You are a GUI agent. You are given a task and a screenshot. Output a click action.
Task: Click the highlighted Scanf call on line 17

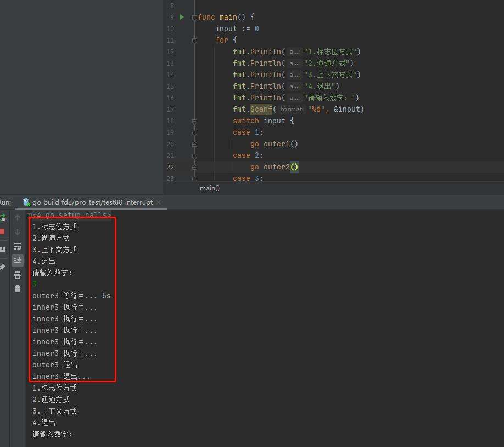click(x=261, y=109)
